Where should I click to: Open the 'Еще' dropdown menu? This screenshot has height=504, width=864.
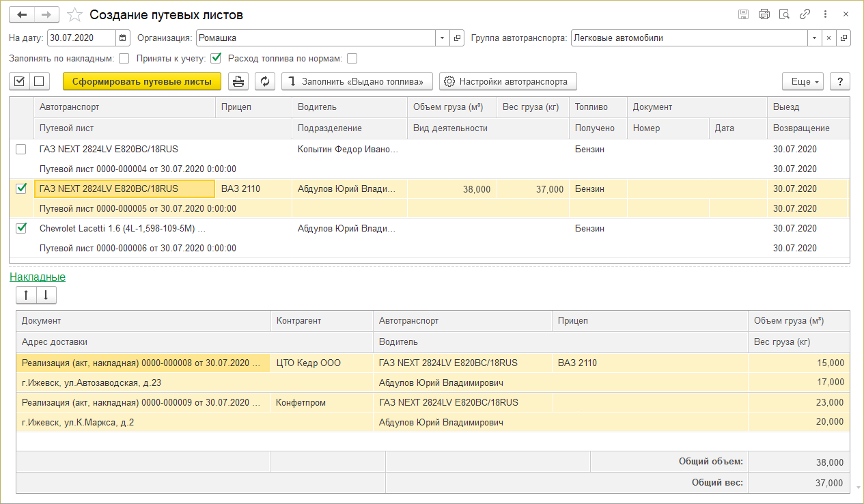(x=803, y=81)
